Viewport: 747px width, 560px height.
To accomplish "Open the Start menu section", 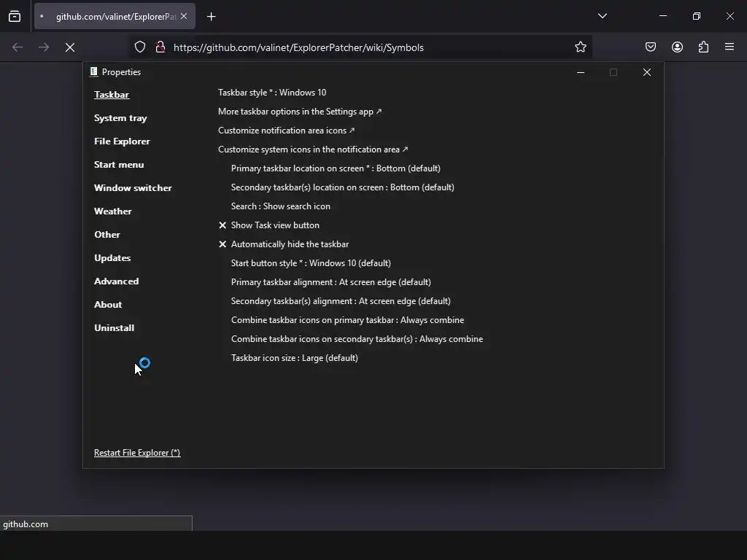I will tap(119, 165).
